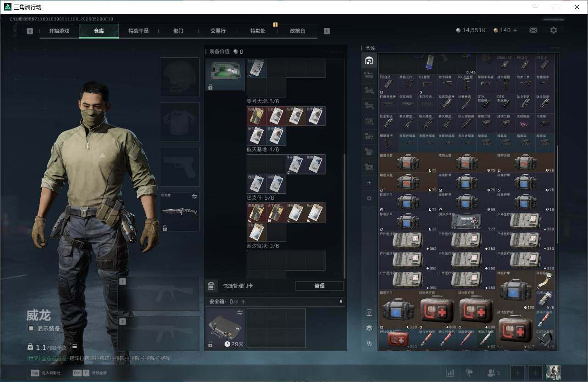The height and width of the screenshot is (382, 588).
Task: Select the DVE painkiller bottle
Action: tap(545, 300)
